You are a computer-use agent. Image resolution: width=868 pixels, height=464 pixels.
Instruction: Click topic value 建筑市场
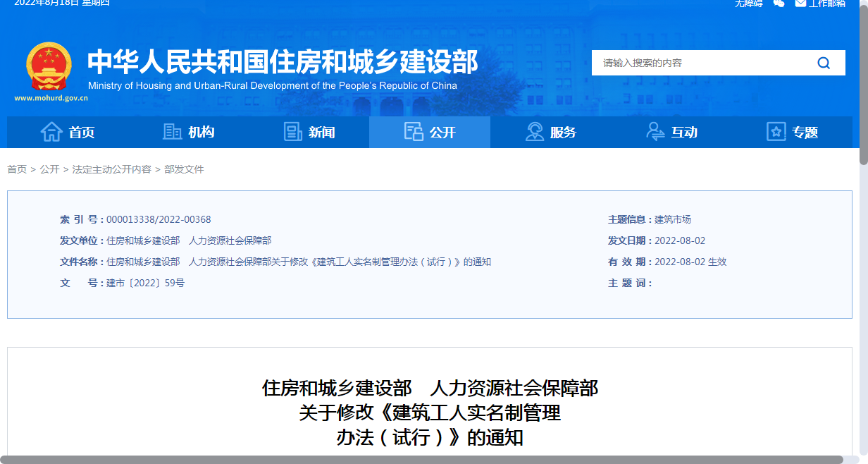673,219
